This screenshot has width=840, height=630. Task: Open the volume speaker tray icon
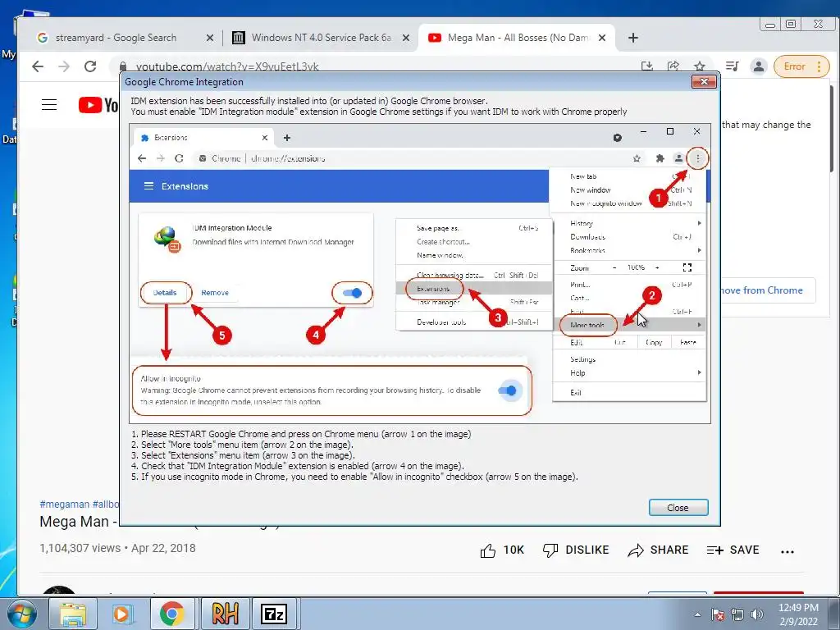click(757, 614)
